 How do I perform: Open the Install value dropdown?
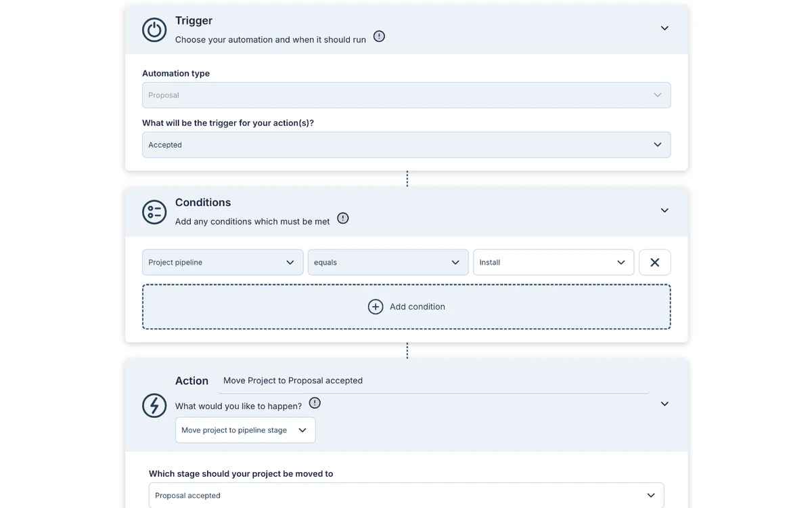point(554,262)
